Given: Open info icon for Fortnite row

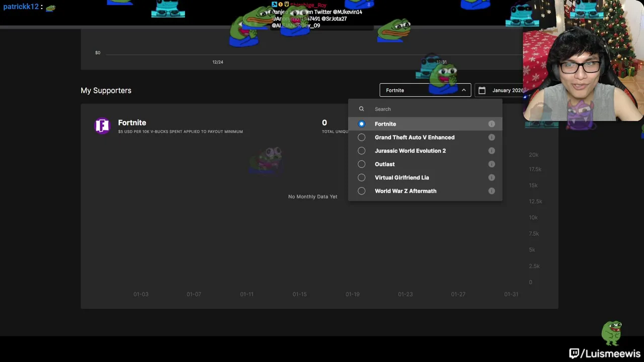Looking at the screenshot, I should [x=492, y=124].
